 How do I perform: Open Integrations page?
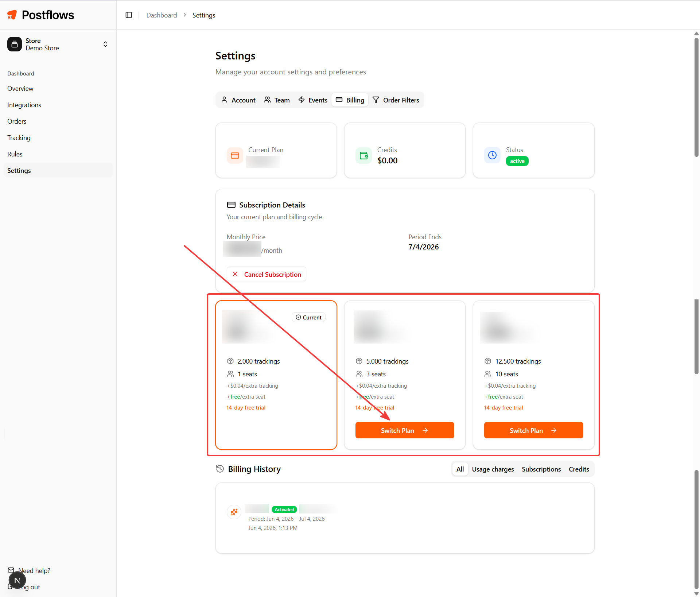pyautogui.click(x=24, y=105)
